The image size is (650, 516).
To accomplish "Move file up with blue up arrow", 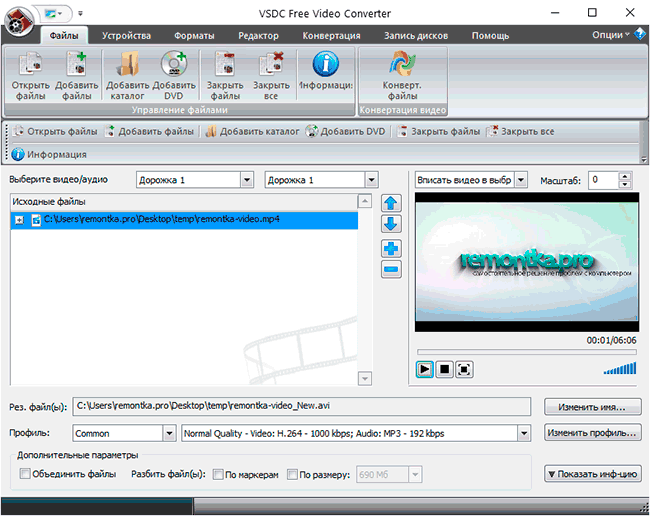I will click(x=391, y=203).
